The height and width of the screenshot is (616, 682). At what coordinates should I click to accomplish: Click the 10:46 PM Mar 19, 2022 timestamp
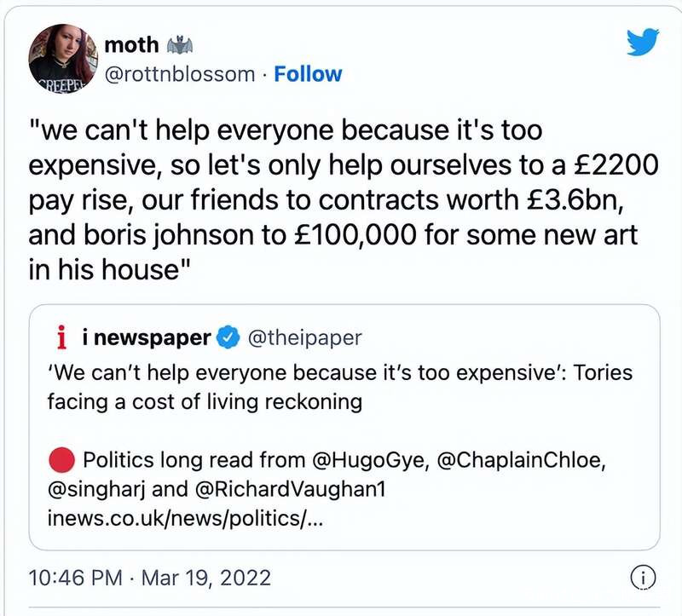(150, 578)
